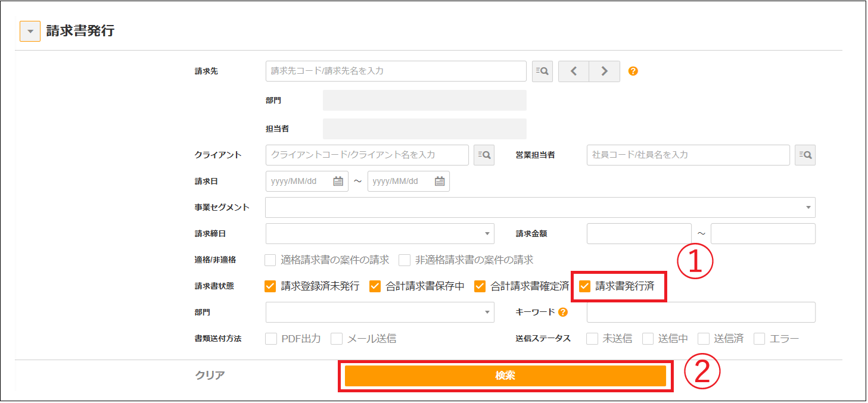Viewport: 868px width, 403px height.
Task: Click the クリア link
Action: click(x=210, y=376)
